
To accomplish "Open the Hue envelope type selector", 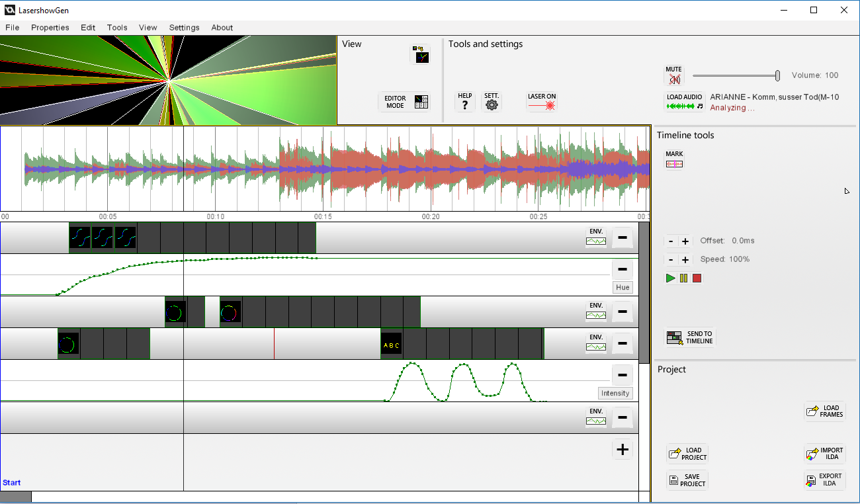I will (623, 287).
